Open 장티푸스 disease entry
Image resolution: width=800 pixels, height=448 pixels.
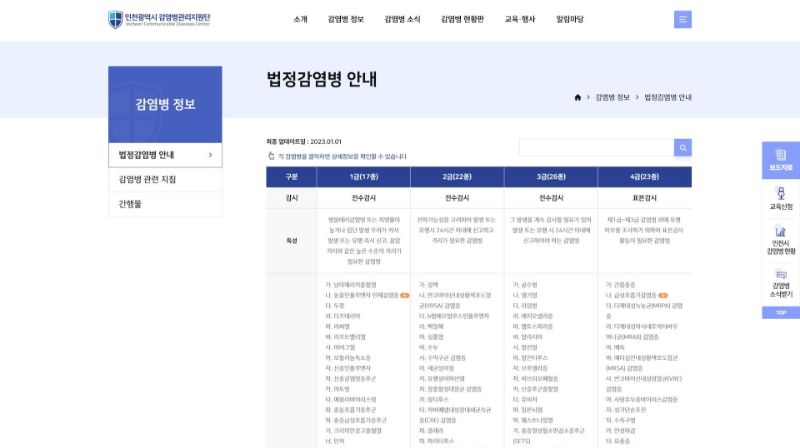click(x=434, y=400)
